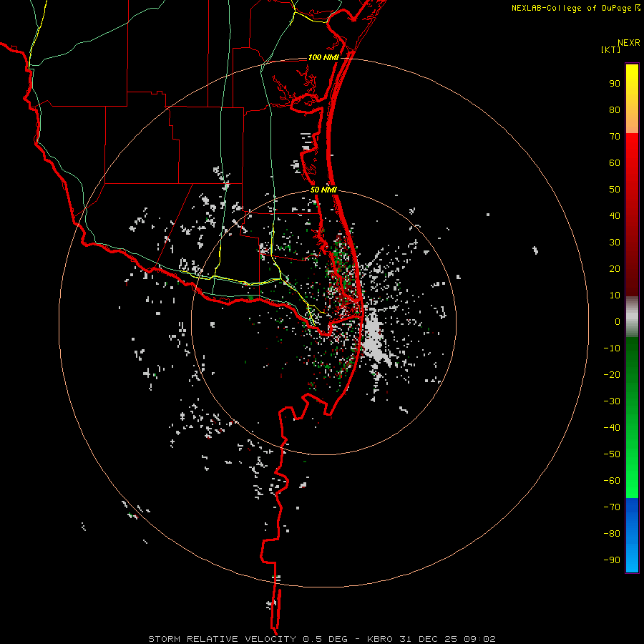
Task: Click the 0 knot scale value
Action: pyautogui.click(x=618, y=321)
